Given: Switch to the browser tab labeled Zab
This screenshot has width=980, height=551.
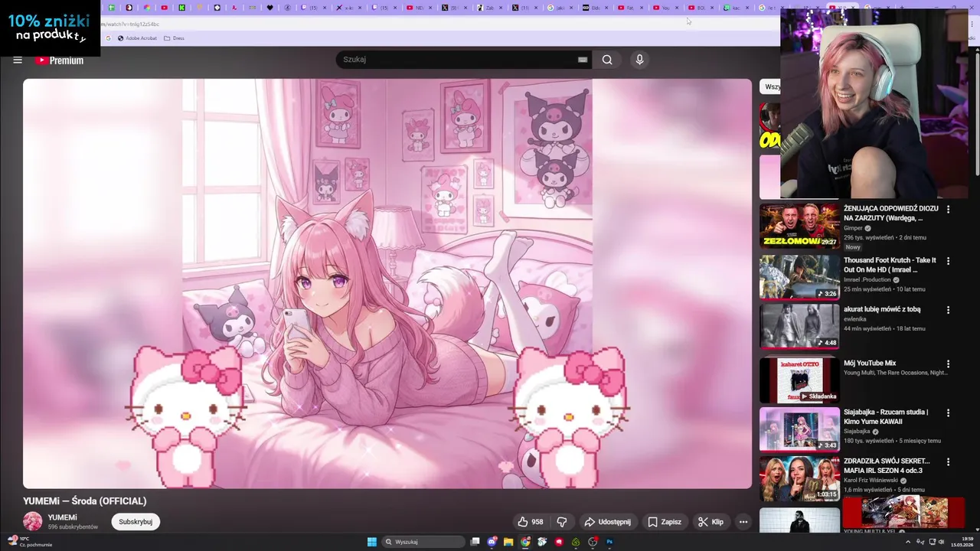Looking at the screenshot, I should (488, 8).
